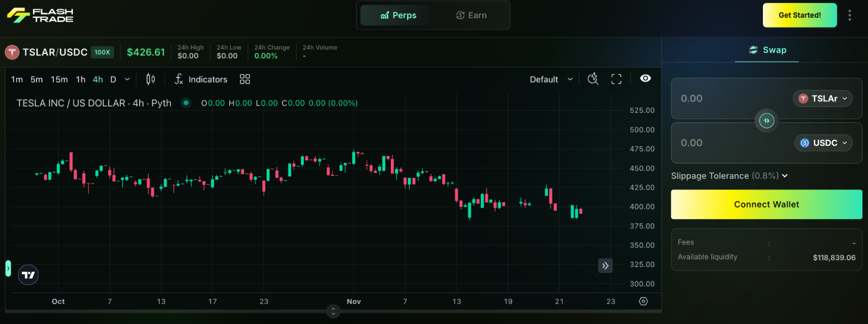
Task: Open chart settings gear at bottom right
Action: point(643,301)
